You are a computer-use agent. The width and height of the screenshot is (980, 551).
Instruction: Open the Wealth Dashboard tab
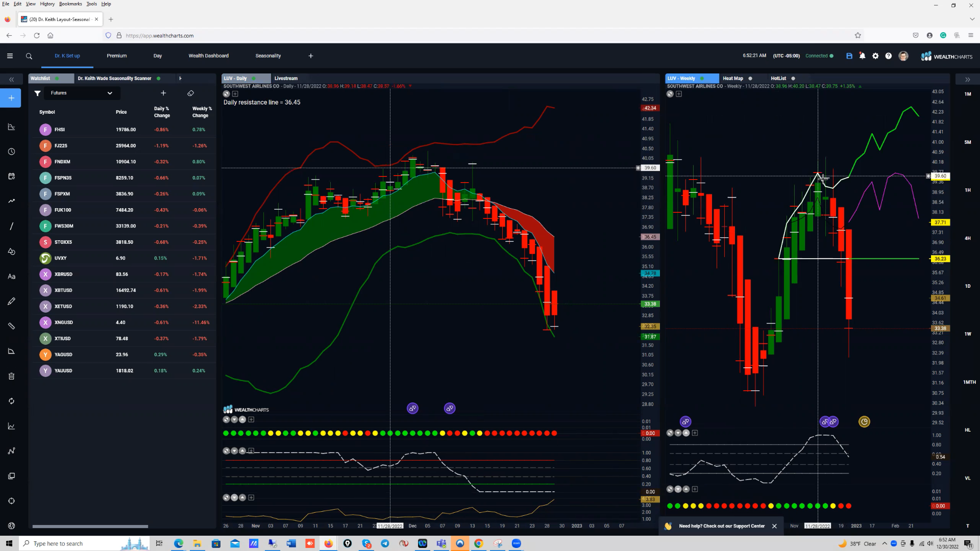coord(209,56)
